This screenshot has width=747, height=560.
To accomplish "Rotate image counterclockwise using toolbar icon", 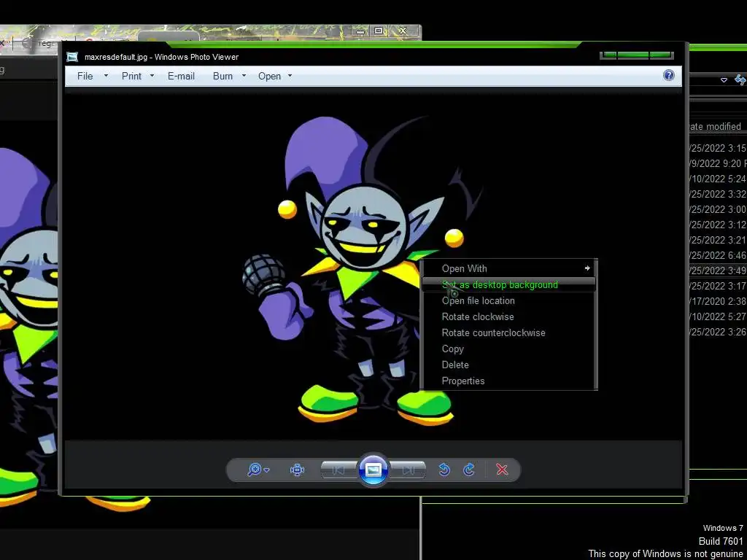I will [444, 470].
